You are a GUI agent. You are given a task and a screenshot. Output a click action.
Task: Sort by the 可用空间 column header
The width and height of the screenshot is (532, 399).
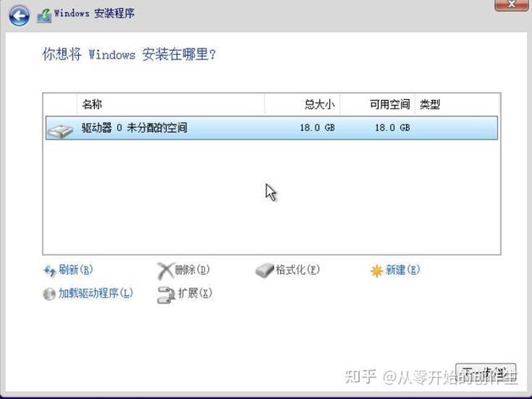tap(389, 105)
